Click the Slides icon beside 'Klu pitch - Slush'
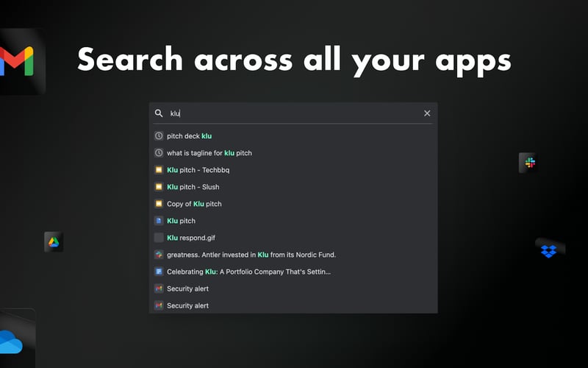588x368 pixels. (159, 187)
